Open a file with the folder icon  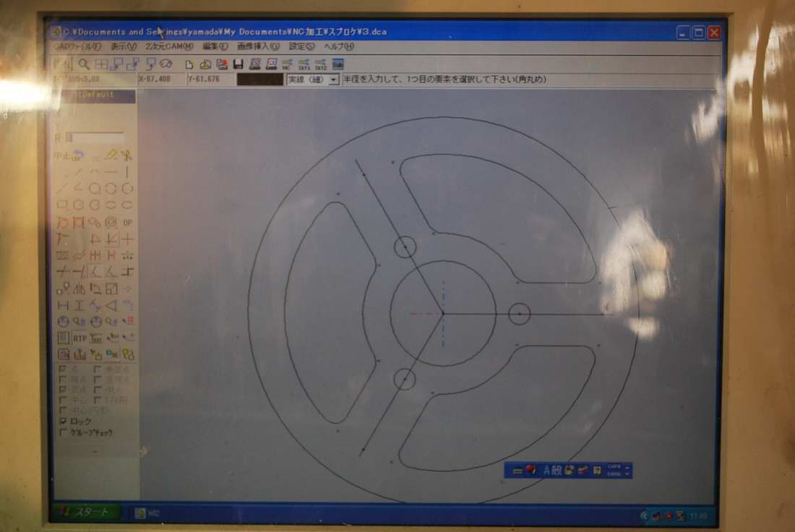[205, 64]
